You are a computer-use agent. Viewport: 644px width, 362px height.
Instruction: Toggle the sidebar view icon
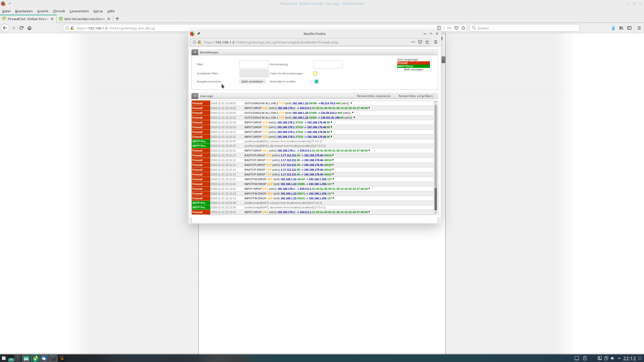click(629, 28)
